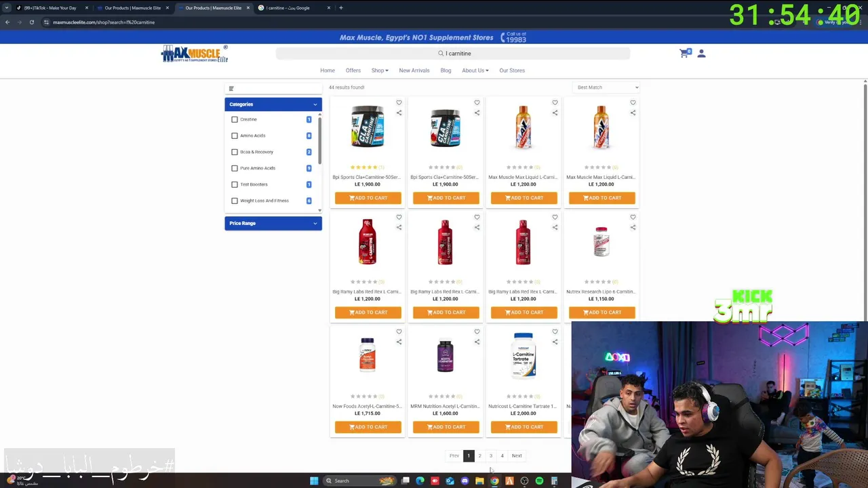
Task: Click the 19983 call us number banner
Action: [514, 37]
